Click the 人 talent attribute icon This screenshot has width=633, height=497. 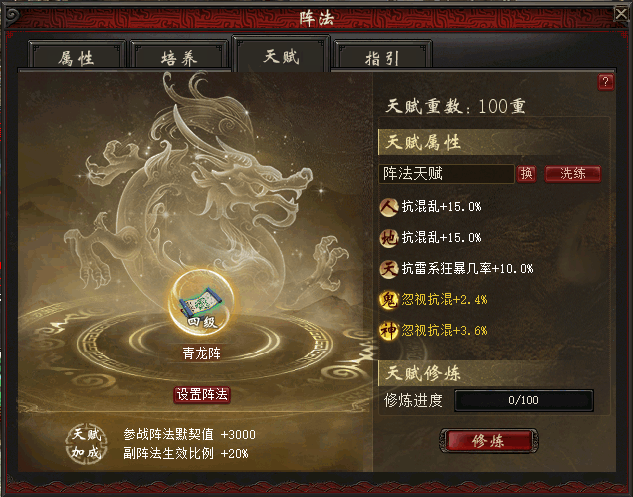(x=388, y=207)
